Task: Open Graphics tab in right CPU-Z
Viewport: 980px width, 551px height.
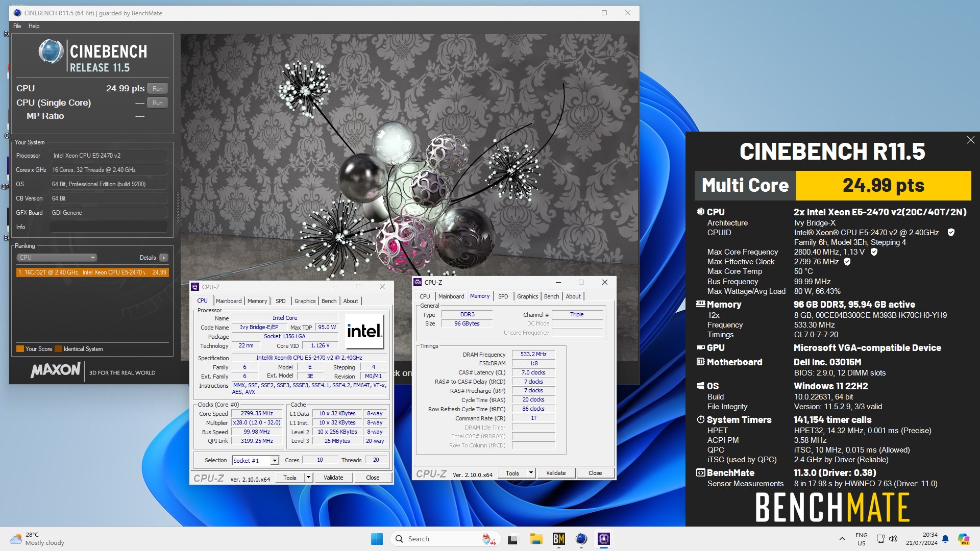Action: coord(528,296)
